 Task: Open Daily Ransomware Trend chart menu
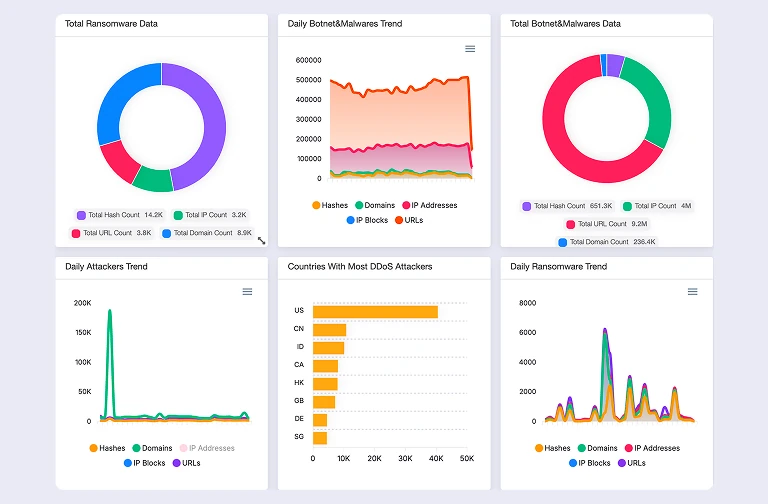click(x=692, y=291)
